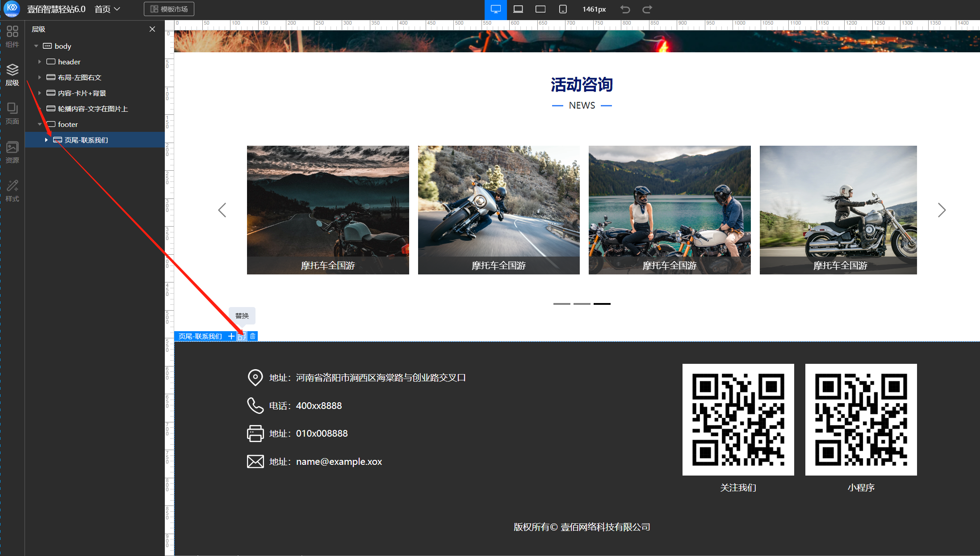Click the 壹佰智慧轻站 logo icon
Image resolution: width=980 pixels, height=556 pixels.
point(12,8)
